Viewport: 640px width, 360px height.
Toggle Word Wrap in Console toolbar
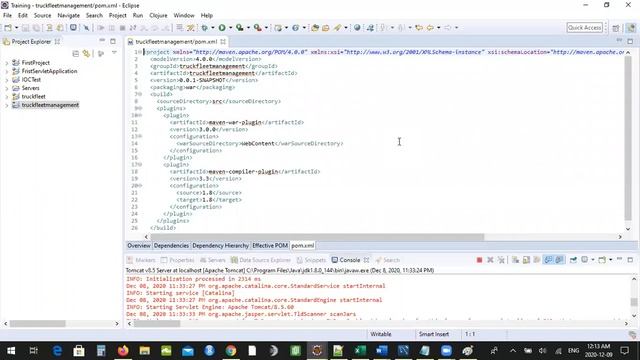[537, 260]
